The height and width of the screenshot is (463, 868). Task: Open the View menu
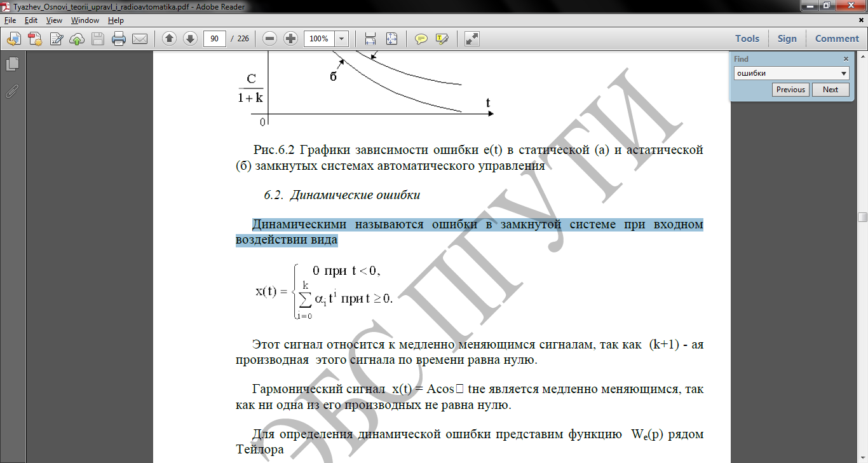point(54,20)
